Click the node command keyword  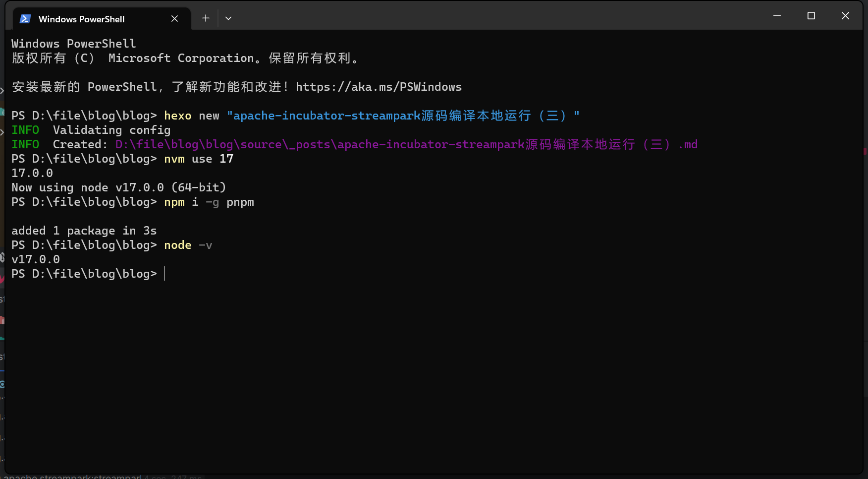tap(177, 245)
